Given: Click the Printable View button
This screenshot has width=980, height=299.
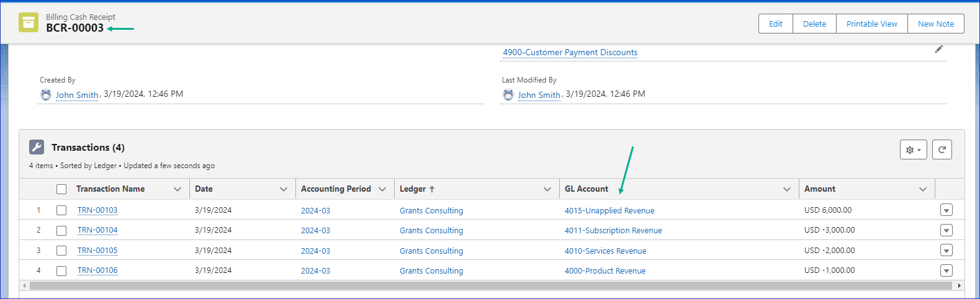Looking at the screenshot, I should (x=871, y=24).
